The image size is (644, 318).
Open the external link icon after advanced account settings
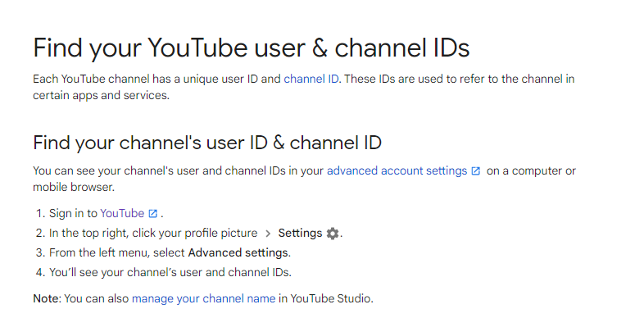pyautogui.click(x=475, y=171)
